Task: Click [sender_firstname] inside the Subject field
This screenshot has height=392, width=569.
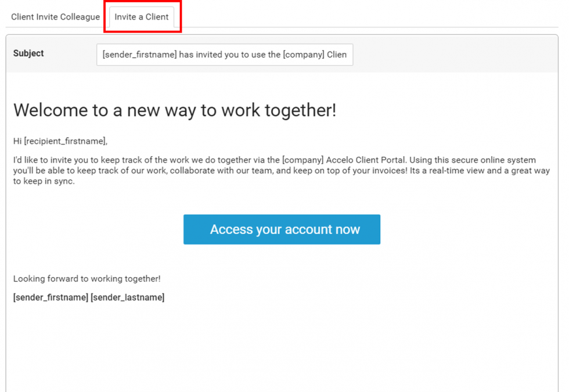Action: [x=139, y=55]
